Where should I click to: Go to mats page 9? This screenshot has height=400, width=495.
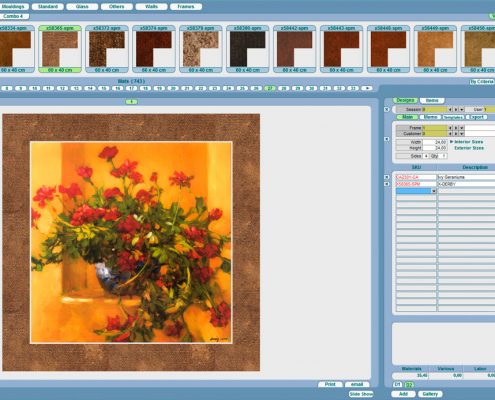(x=21, y=88)
